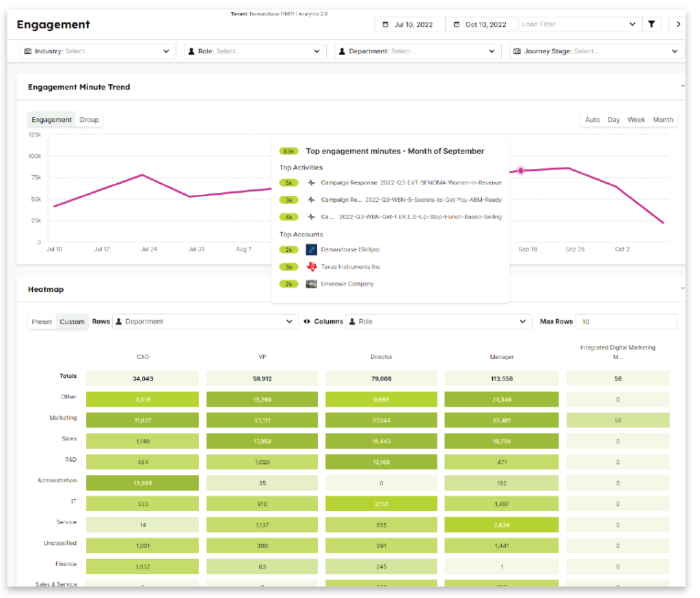This screenshot has width=700, height=598.
Task: Select the Preset heatmap mode
Action: pos(42,322)
